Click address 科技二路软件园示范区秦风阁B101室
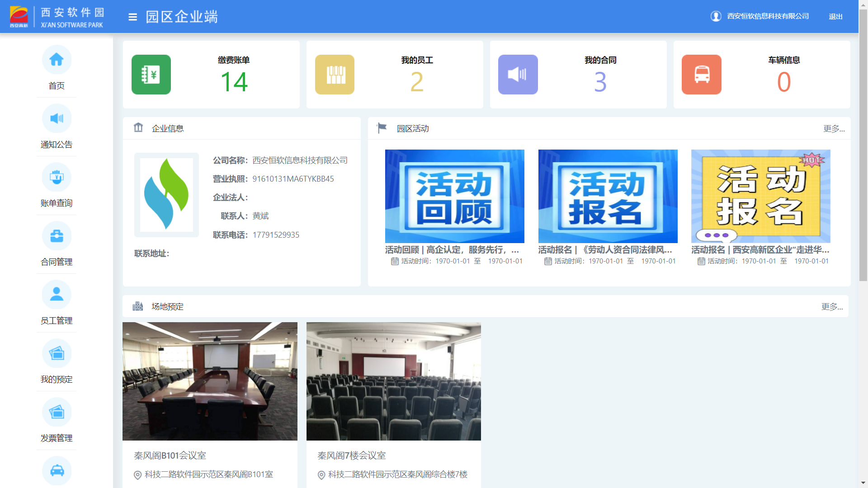This screenshot has width=868, height=488. pyautogui.click(x=209, y=474)
